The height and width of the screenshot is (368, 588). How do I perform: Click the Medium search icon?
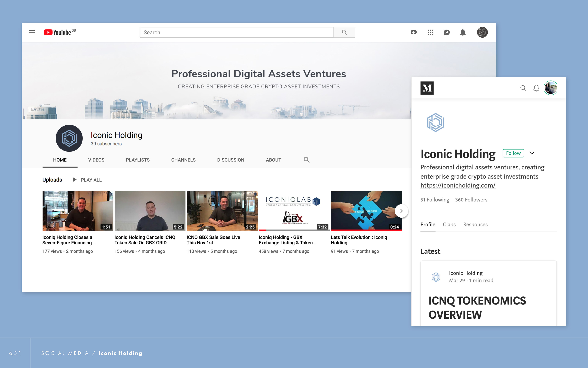click(523, 88)
